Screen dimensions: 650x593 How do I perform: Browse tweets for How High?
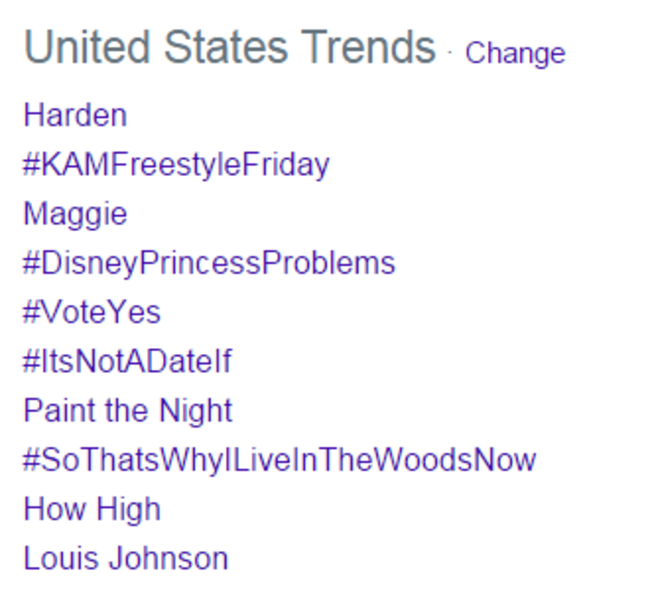pyautogui.click(x=92, y=510)
